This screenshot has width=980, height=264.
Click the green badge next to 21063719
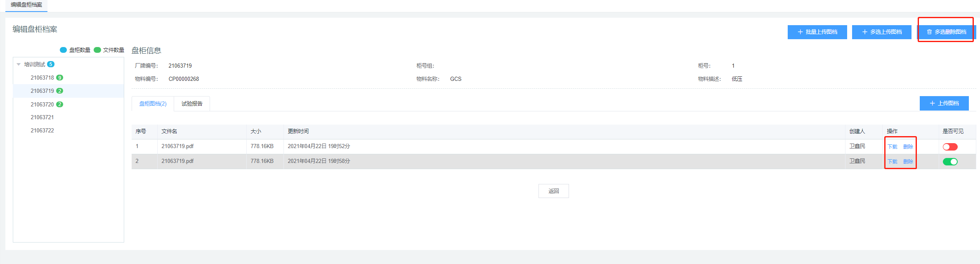60,91
